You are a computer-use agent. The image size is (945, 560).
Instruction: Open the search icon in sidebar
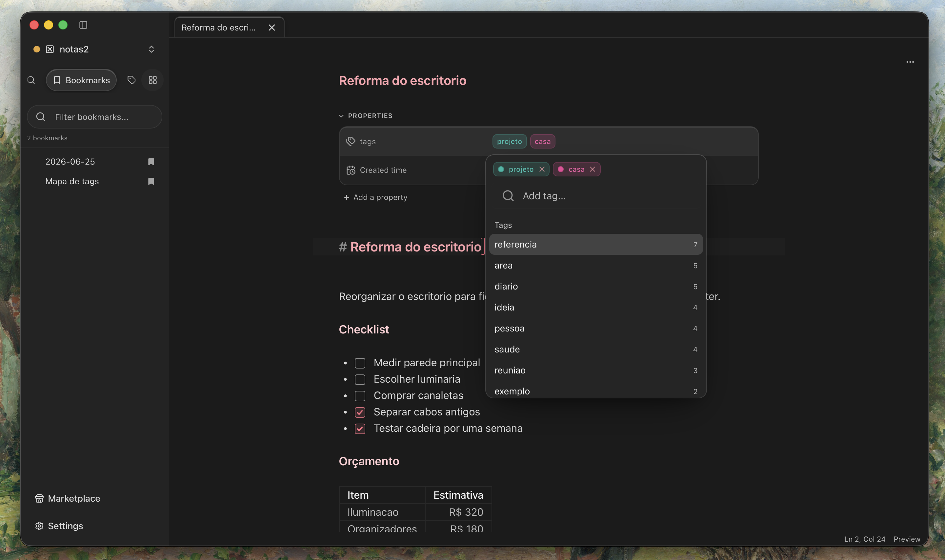[x=31, y=80]
